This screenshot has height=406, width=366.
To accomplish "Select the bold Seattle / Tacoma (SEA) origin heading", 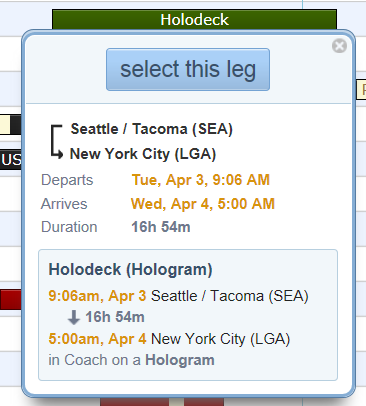I will (152, 129).
